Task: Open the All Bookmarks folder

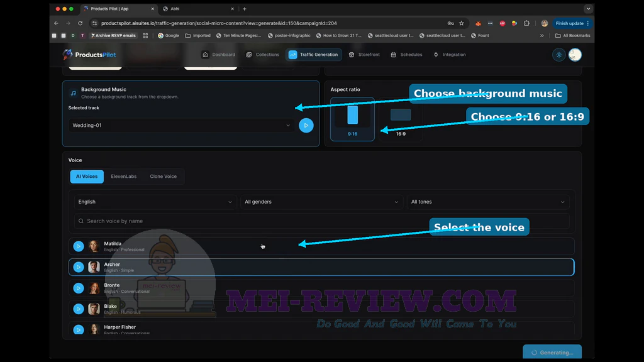Action: [x=572, y=36]
